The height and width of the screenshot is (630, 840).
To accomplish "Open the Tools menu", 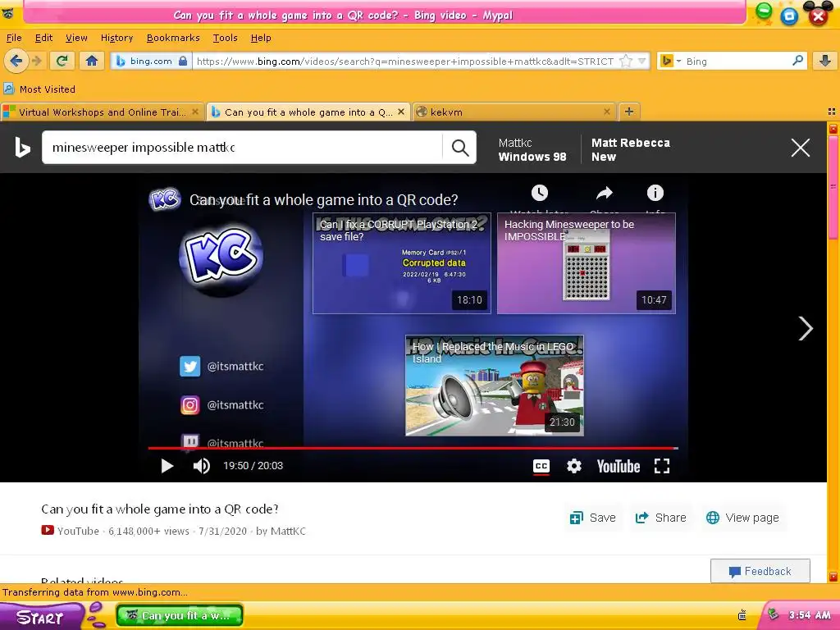I will pos(225,38).
